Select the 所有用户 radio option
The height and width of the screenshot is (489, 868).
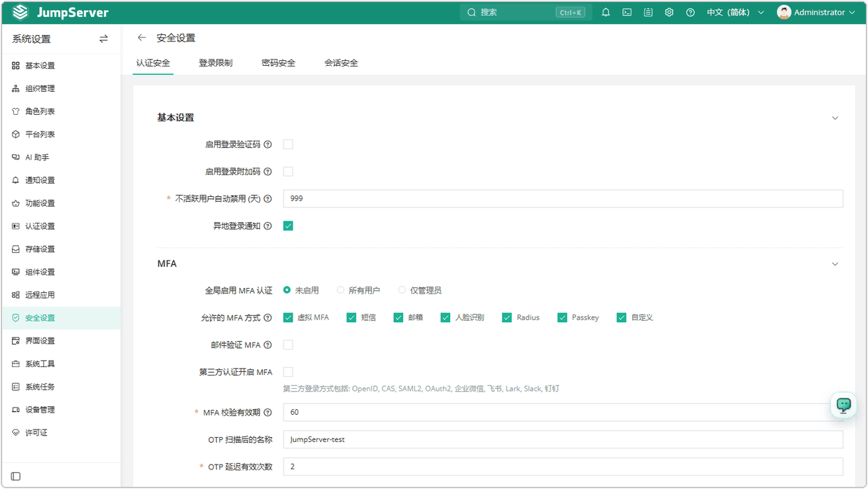(340, 290)
